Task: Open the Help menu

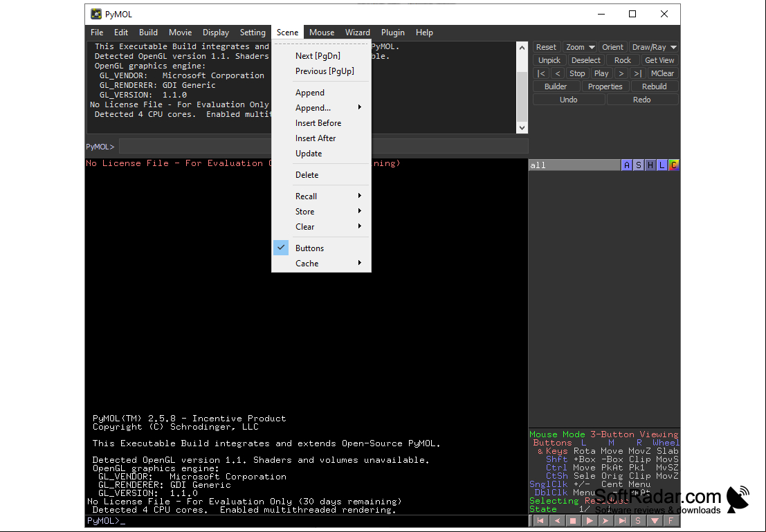Action: pyautogui.click(x=424, y=33)
